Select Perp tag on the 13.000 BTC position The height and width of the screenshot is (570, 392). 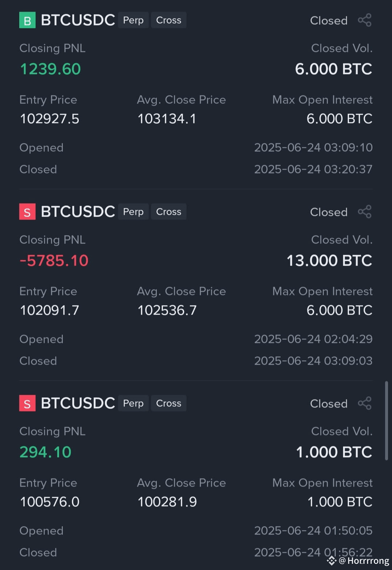(133, 212)
